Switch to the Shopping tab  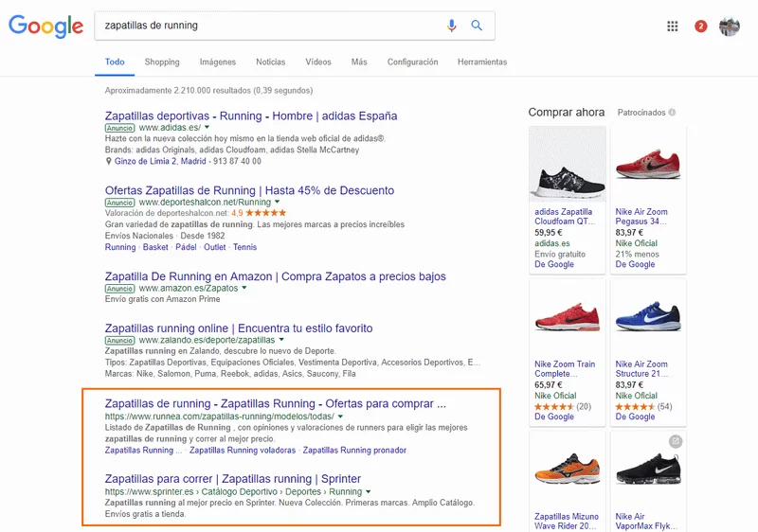pos(162,62)
